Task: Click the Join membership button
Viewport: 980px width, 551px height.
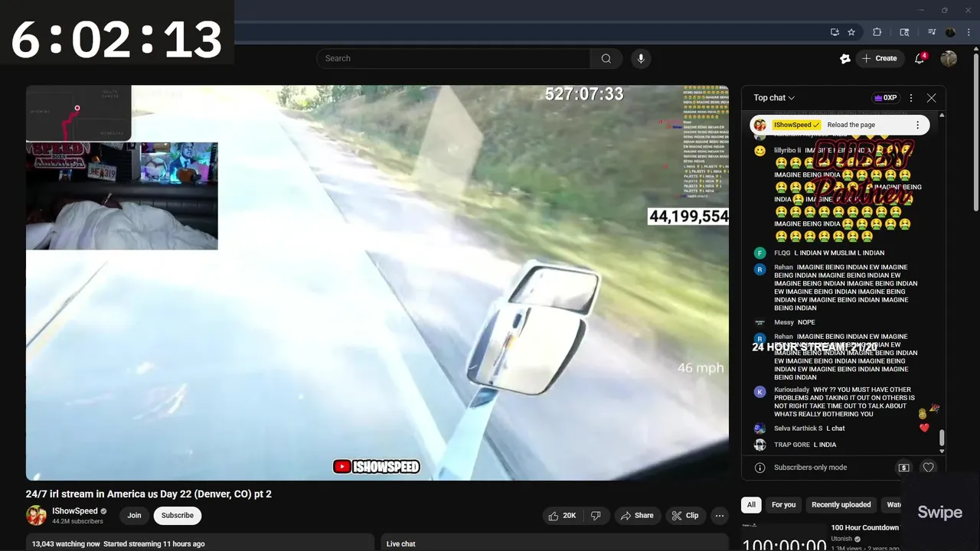Action: tap(134, 516)
